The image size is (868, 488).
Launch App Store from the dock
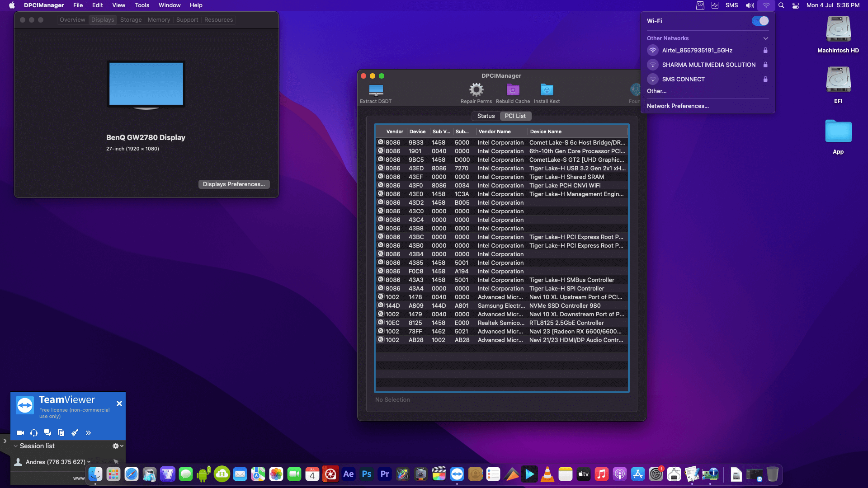(x=638, y=474)
